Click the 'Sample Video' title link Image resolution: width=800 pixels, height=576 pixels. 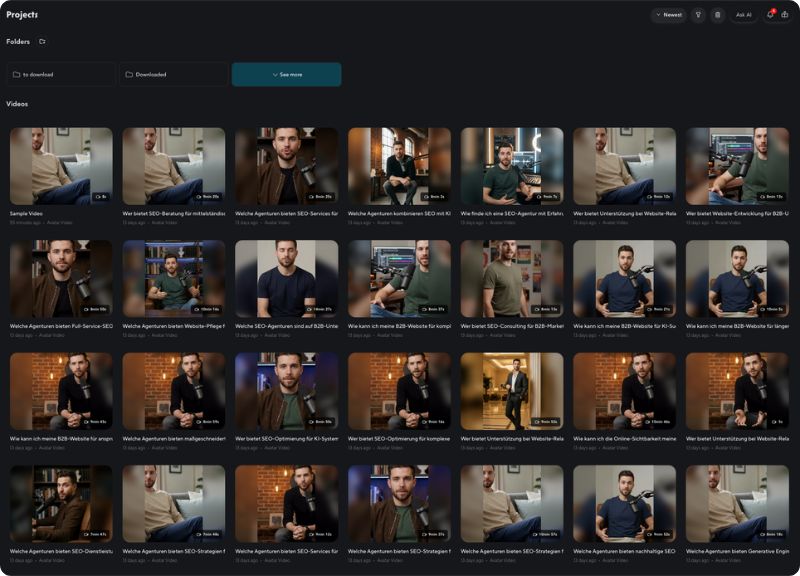click(27, 213)
